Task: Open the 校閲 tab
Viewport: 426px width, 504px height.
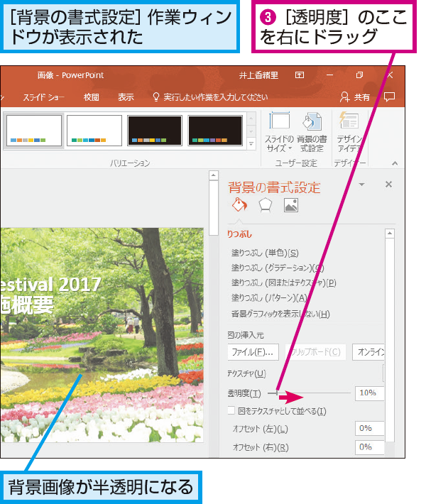Action: click(x=92, y=97)
